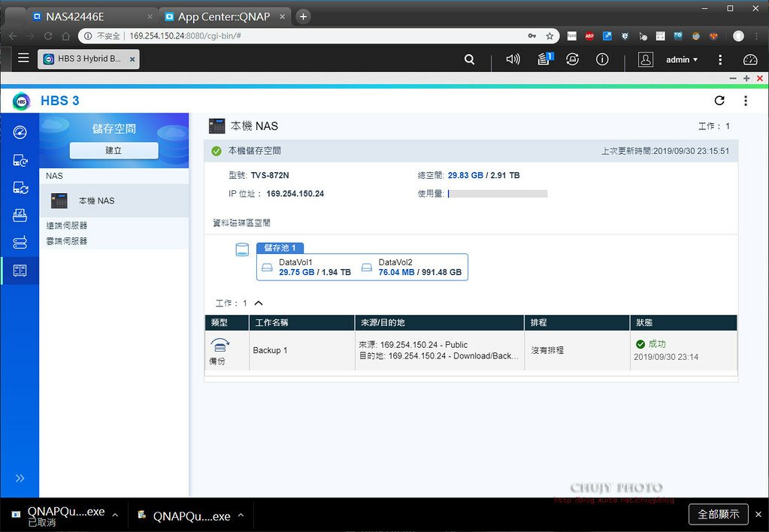Refresh the HBS 3 window
Image resolution: width=769 pixels, height=532 pixels.
tap(719, 101)
